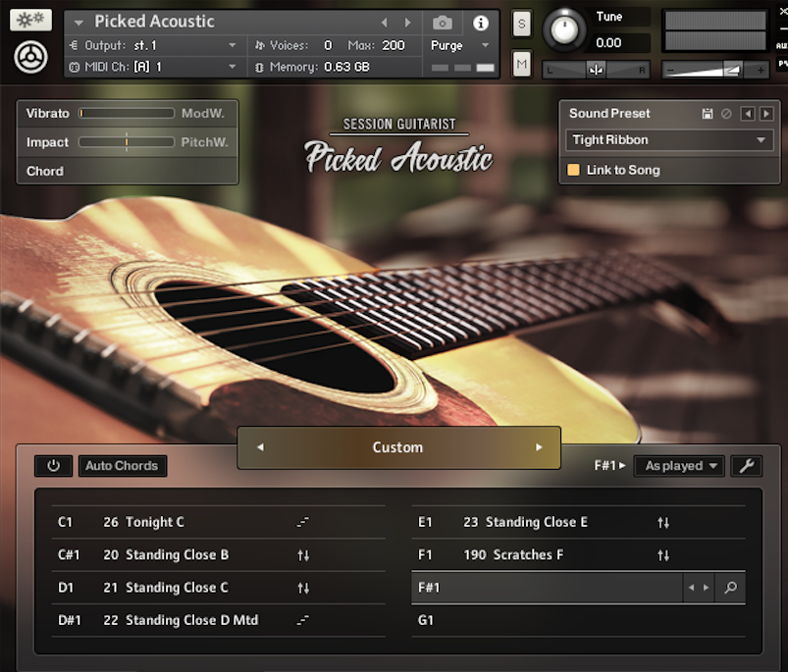Expand the Picked Acoustic instrument header arrow
Screen dimensions: 788x672
(x=79, y=23)
